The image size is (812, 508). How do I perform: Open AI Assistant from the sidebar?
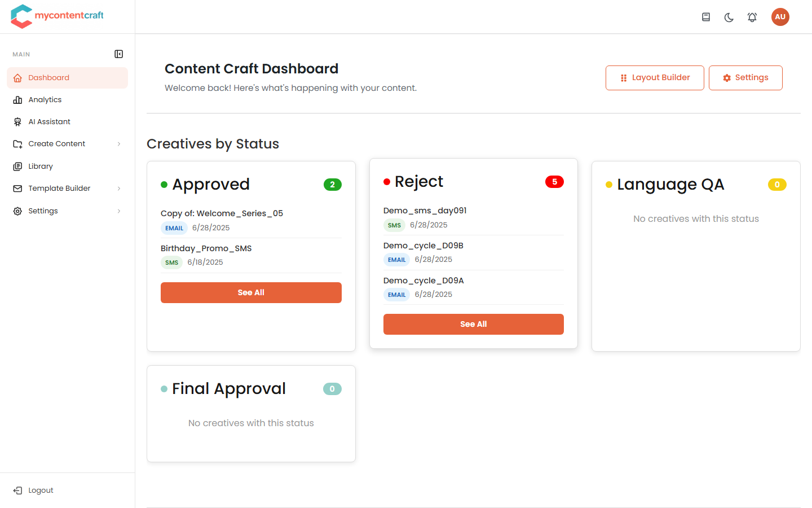(x=67, y=122)
